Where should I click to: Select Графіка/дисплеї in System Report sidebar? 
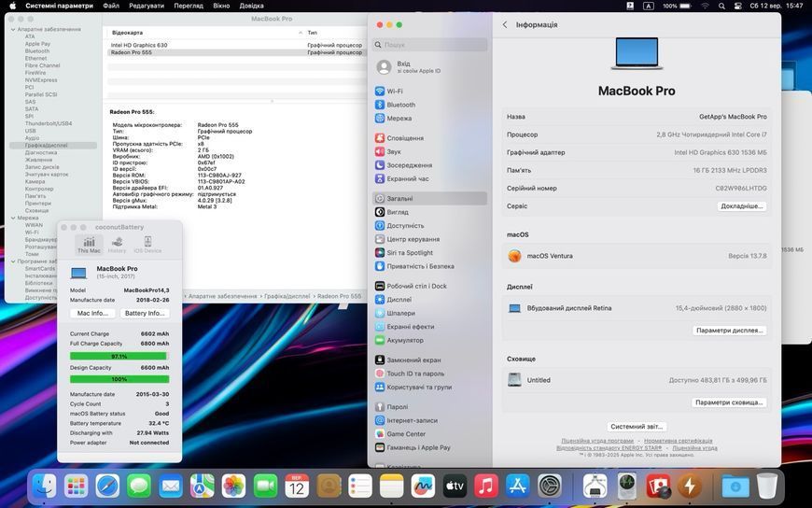[53, 146]
